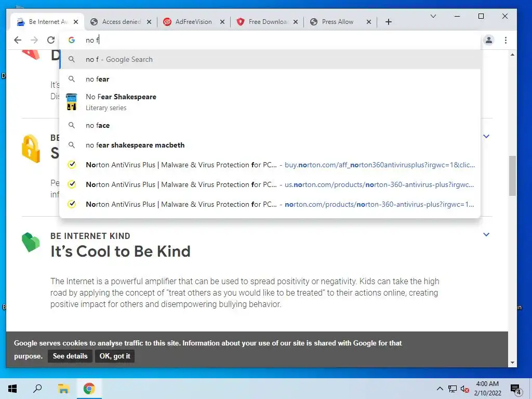Viewport: 532px width, 399px height.
Task: Show hidden system tray icons
Action: (440, 389)
